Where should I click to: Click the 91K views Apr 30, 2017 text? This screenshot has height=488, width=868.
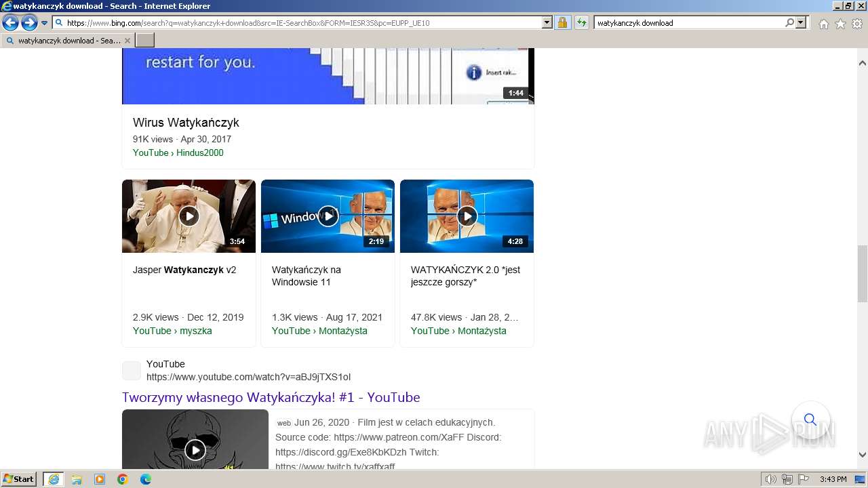[182, 139]
